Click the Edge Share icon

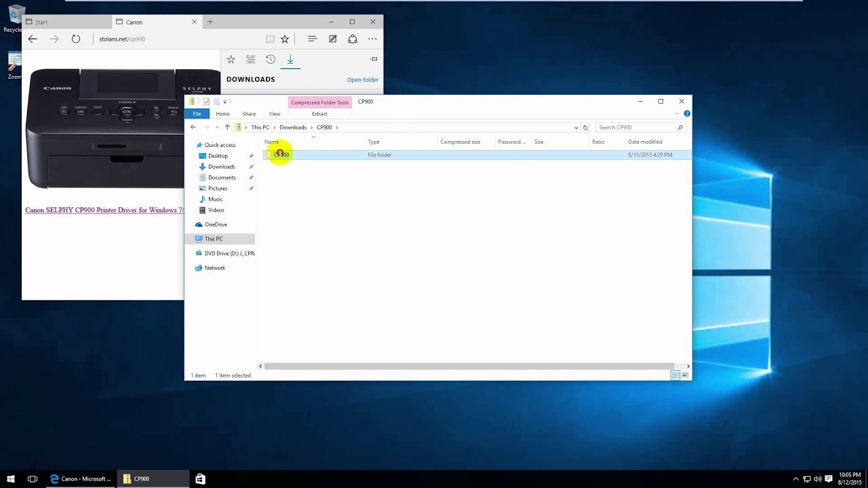tap(353, 39)
